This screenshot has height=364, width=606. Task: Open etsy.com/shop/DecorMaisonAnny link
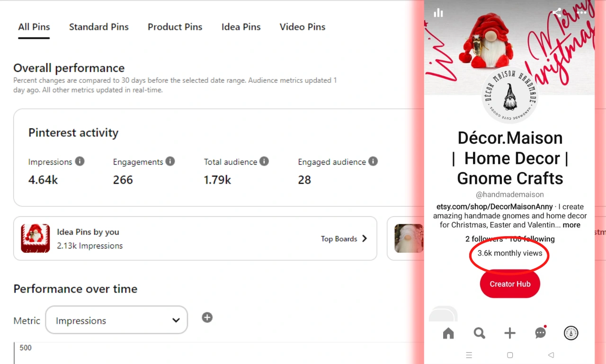pos(495,207)
